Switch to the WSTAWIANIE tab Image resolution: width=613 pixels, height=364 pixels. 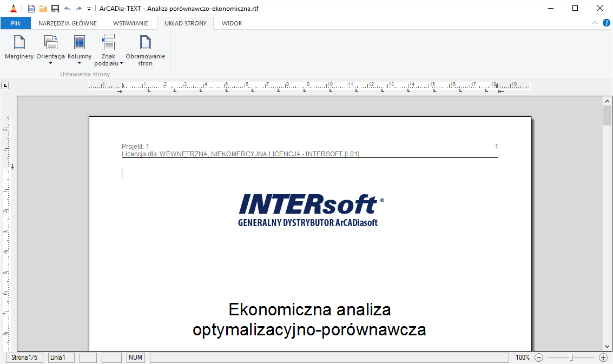[130, 23]
